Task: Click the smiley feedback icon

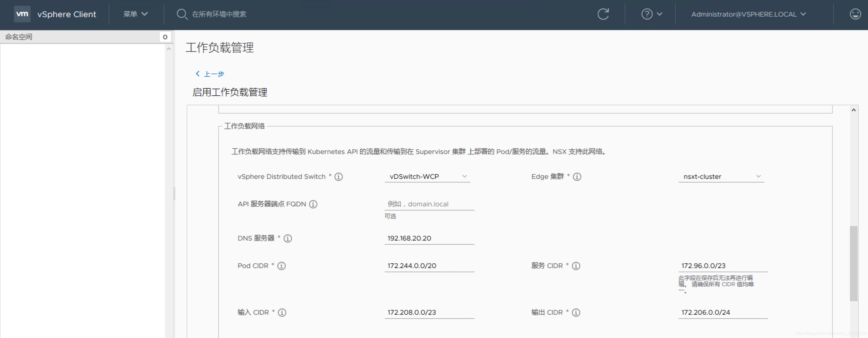Action: [x=855, y=14]
